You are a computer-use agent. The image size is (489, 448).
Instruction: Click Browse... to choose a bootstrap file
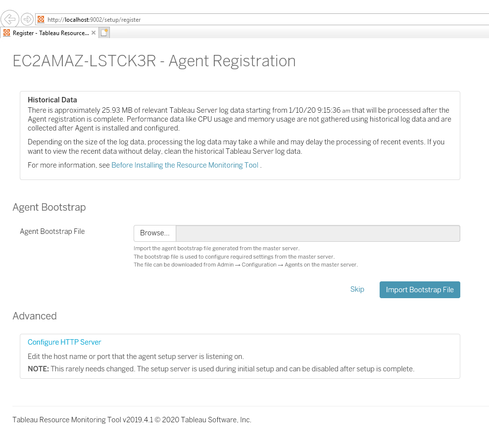tap(154, 232)
